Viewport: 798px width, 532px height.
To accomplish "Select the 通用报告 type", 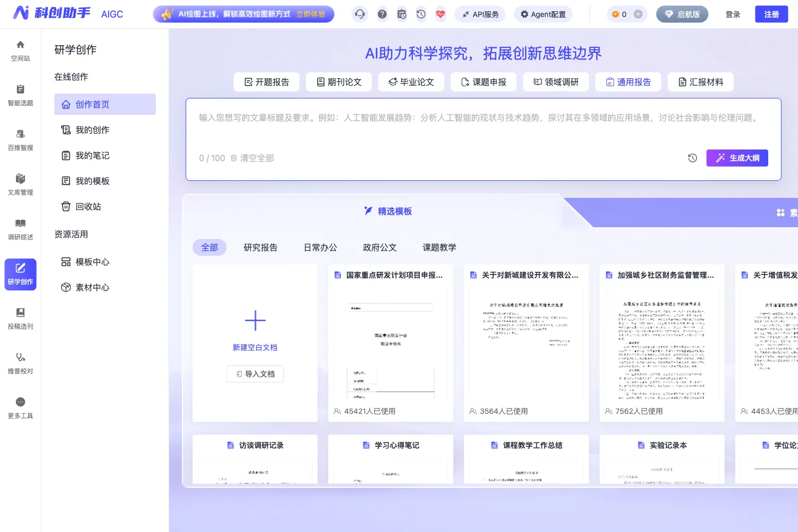I will pyautogui.click(x=628, y=82).
